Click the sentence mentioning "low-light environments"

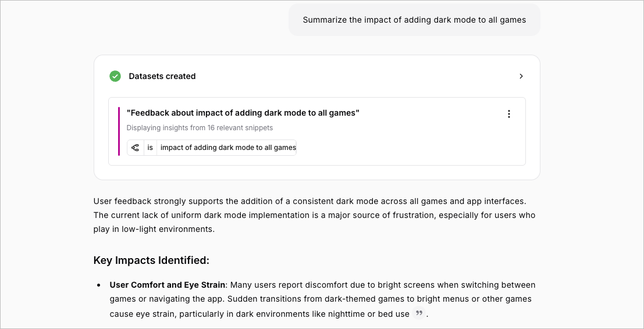coord(314,223)
